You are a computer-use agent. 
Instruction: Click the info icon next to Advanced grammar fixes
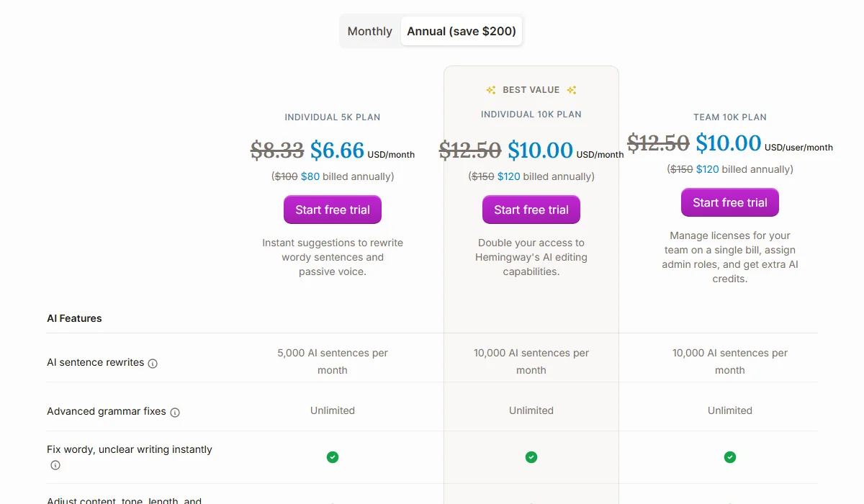(175, 412)
